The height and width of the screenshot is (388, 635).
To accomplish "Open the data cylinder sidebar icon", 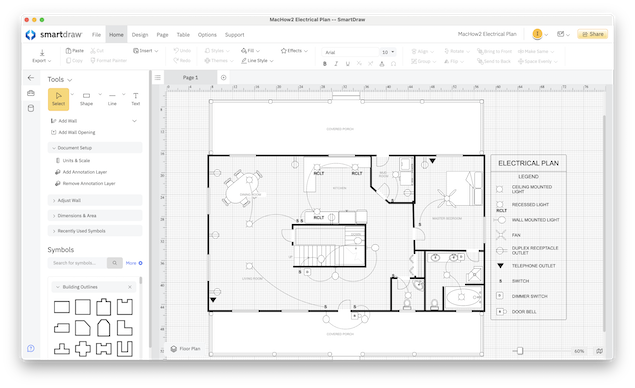I will (x=31, y=108).
